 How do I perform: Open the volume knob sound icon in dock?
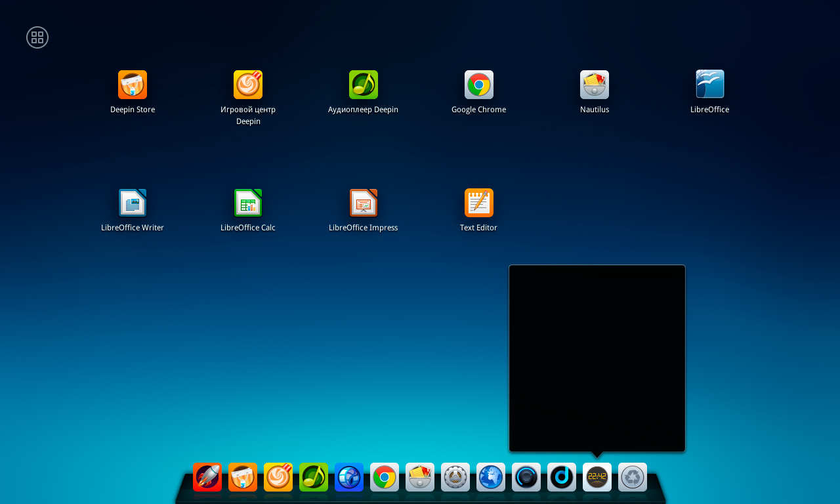[x=526, y=477]
